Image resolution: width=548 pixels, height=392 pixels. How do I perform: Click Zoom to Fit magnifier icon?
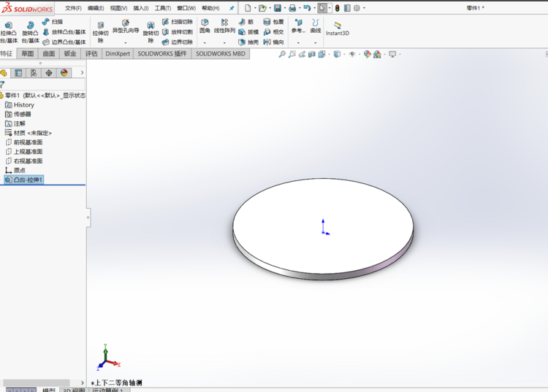(282, 54)
